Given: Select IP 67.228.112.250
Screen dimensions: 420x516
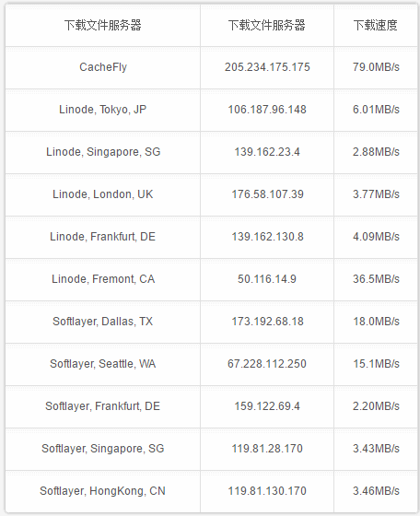Looking at the screenshot, I should [x=267, y=364].
